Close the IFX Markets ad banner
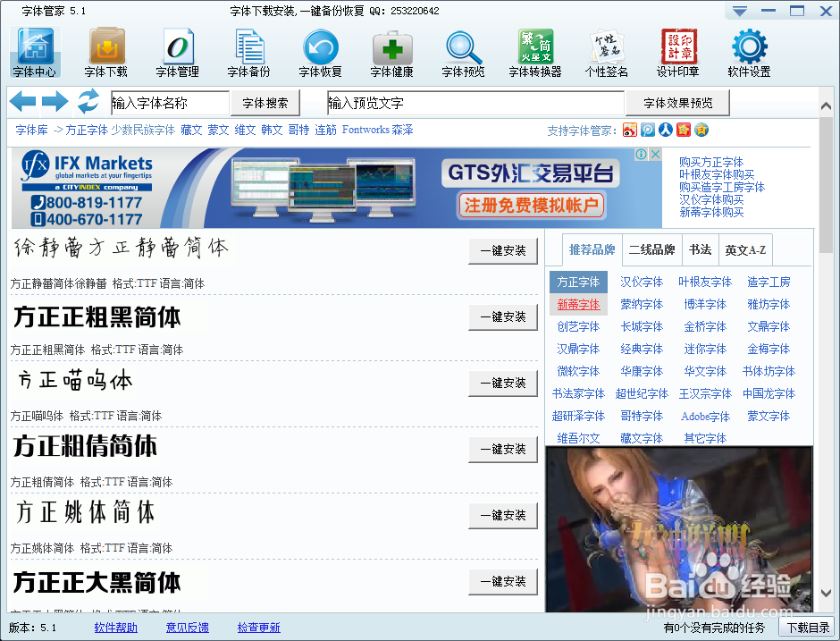This screenshot has width=840, height=641. pyautogui.click(x=655, y=155)
